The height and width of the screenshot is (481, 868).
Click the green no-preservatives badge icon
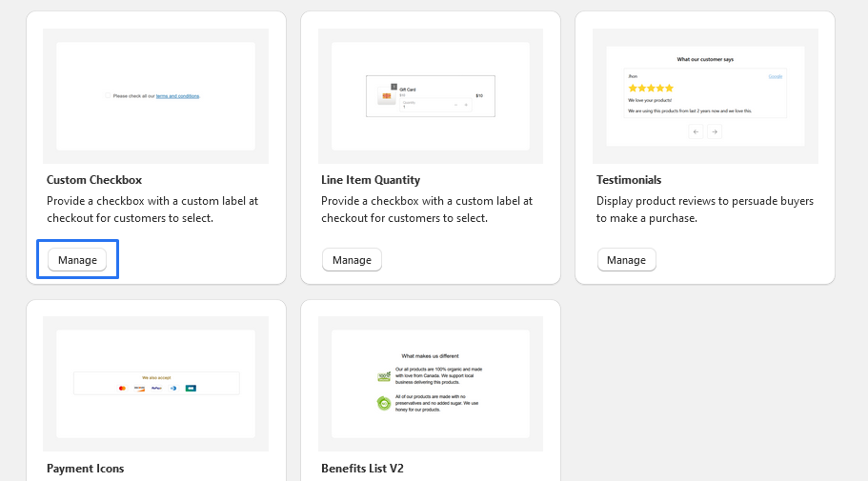click(x=384, y=404)
